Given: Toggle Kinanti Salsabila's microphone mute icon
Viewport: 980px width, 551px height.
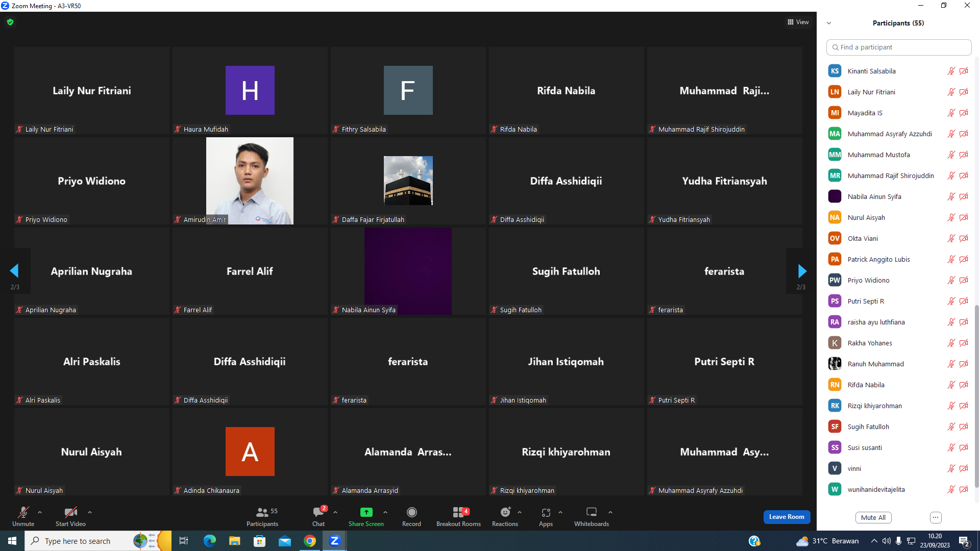Looking at the screenshot, I should coord(951,71).
